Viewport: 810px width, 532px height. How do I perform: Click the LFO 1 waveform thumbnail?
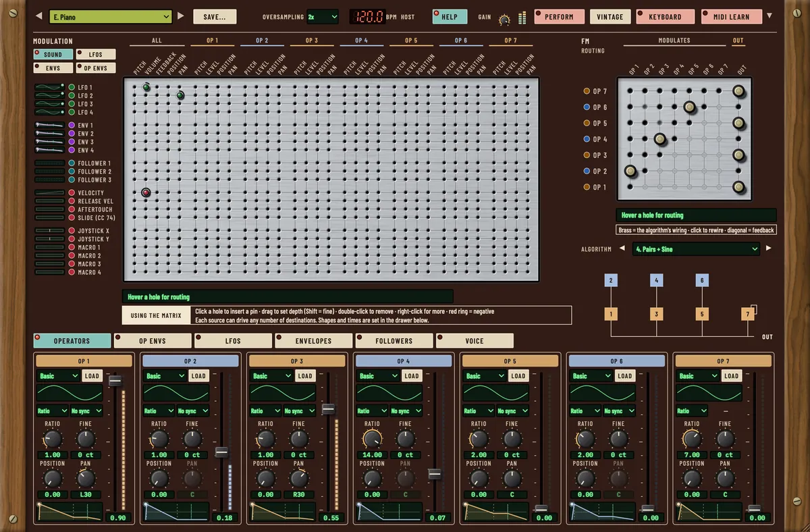click(x=49, y=87)
